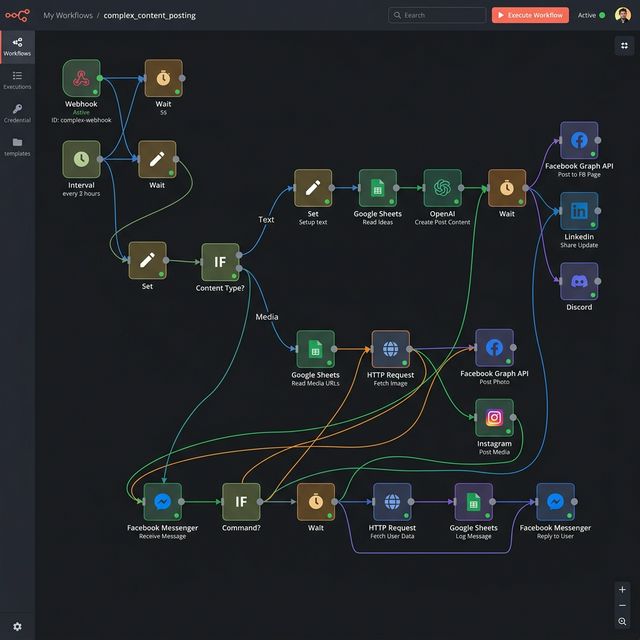
Task: Click the Media branch label
Action: click(x=267, y=317)
